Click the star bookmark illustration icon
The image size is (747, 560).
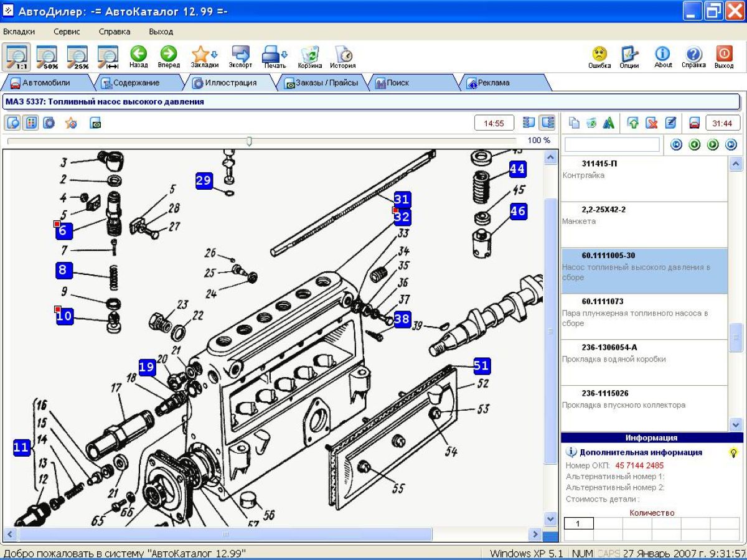[x=71, y=123]
